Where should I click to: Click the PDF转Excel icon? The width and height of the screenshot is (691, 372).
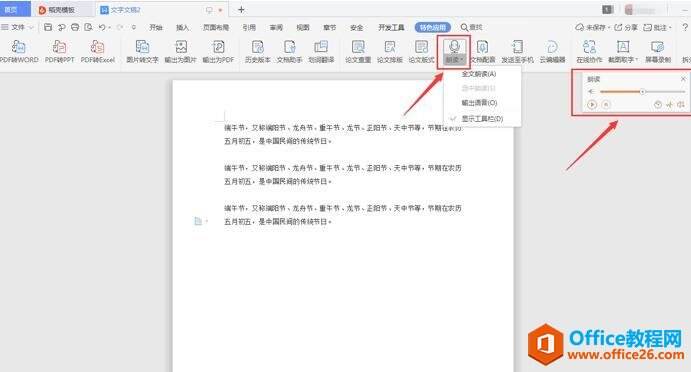(97, 47)
